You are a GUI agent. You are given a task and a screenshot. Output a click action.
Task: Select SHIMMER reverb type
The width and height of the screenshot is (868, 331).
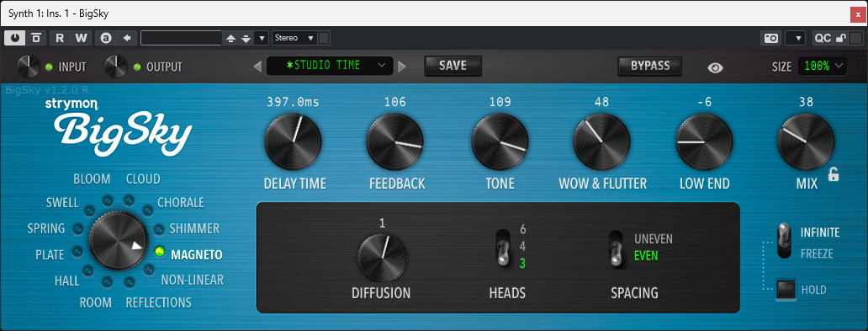point(194,228)
